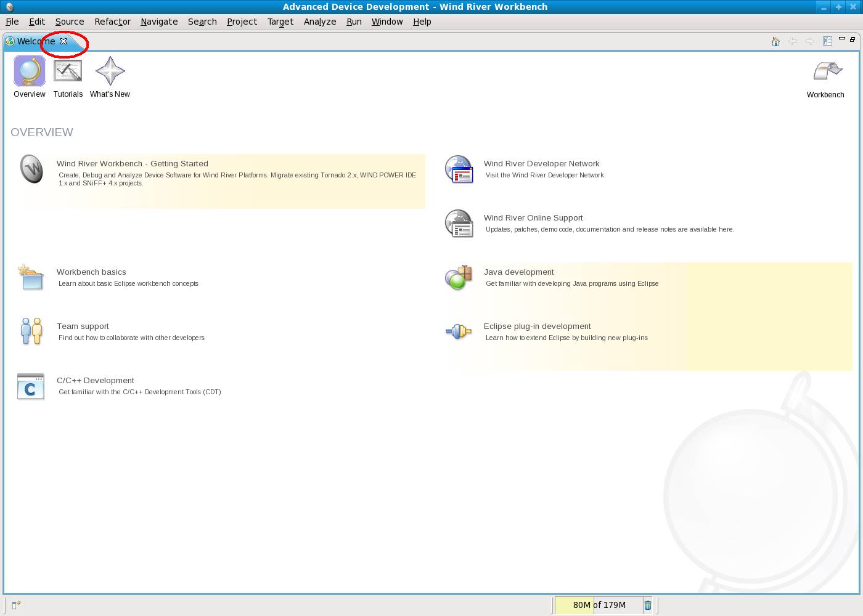Click the Team support people icon
Viewport: 863px width, 616px height.
(31, 331)
